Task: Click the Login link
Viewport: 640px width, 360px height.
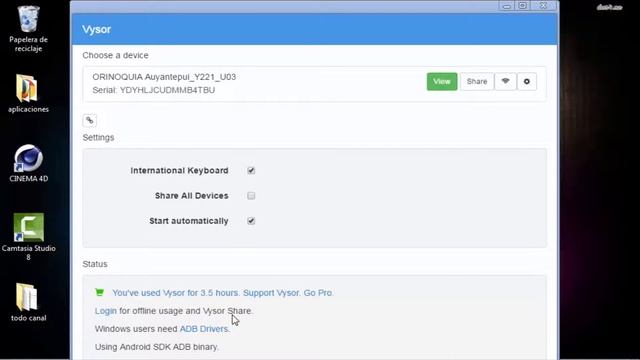Action: click(106, 311)
